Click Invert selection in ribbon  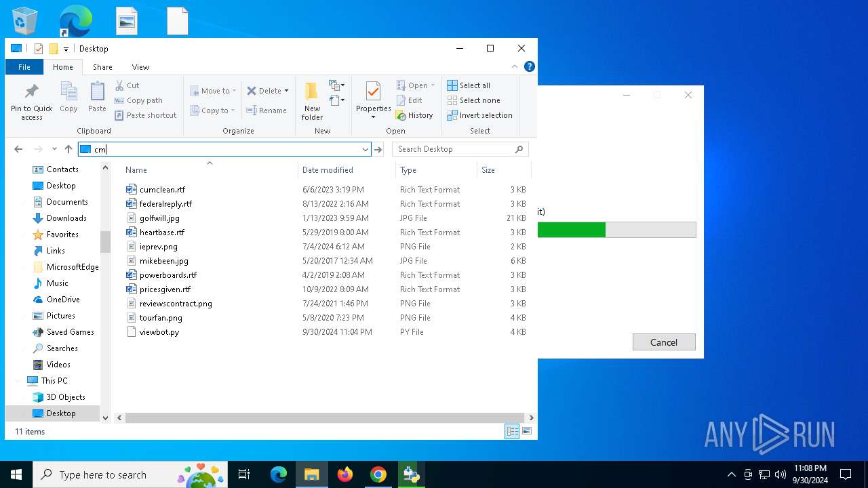coord(480,115)
